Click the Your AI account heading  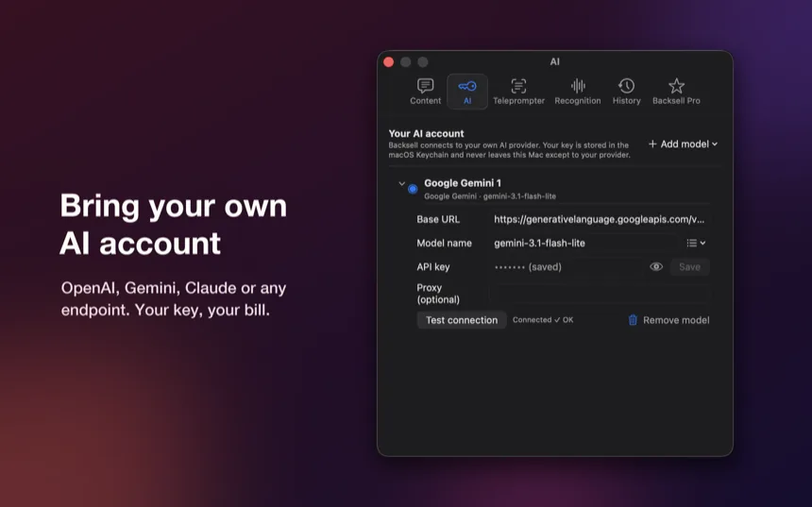tap(426, 134)
